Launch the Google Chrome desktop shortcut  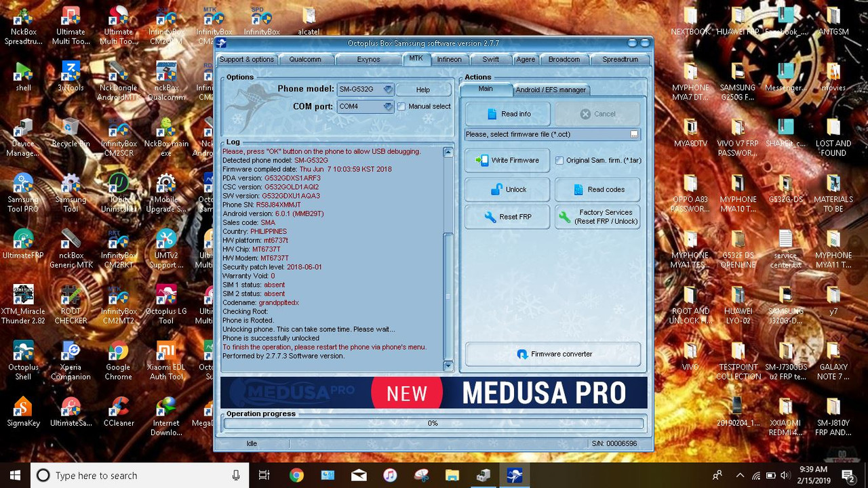tap(119, 359)
